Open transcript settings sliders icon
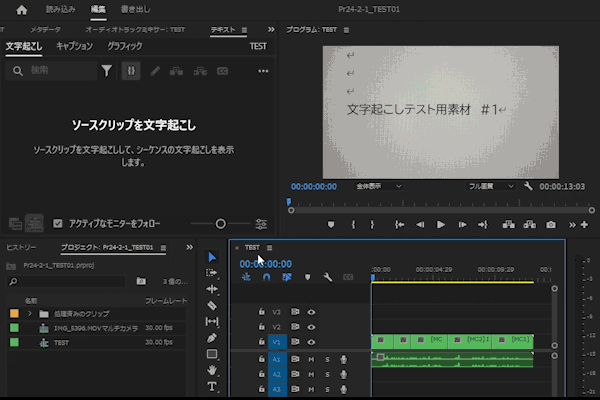The height and width of the screenshot is (400, 600). [261, 224]
